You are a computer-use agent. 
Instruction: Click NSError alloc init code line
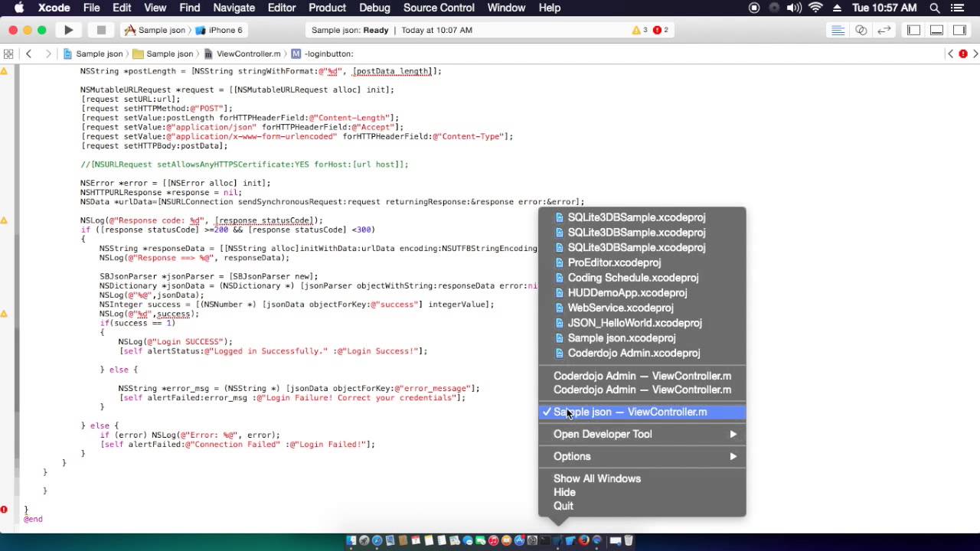(x=175, y=183)
